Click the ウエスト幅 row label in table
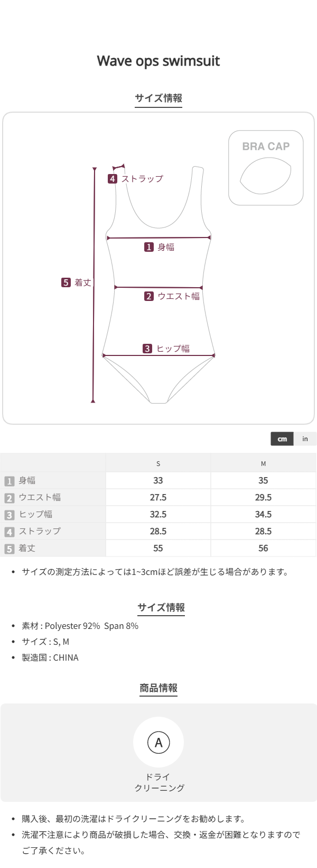The height and width of the screenshot is (868, 317). tap(40, 498)
